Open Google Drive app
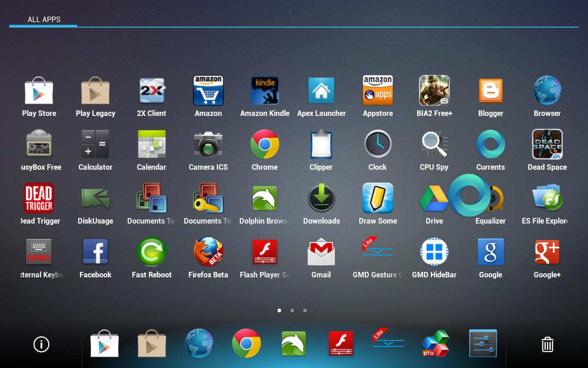Screen dimensions: 588x368 (x=434, y=198)
